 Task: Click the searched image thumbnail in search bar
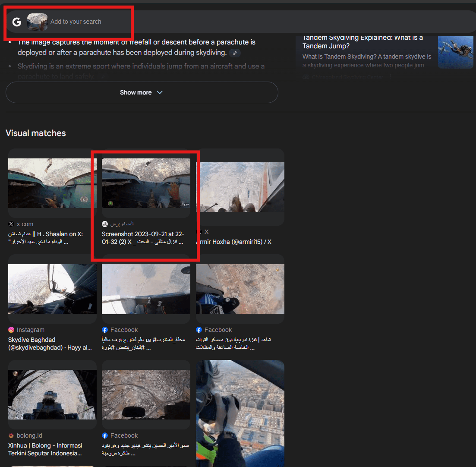click(x=37, y=22)
